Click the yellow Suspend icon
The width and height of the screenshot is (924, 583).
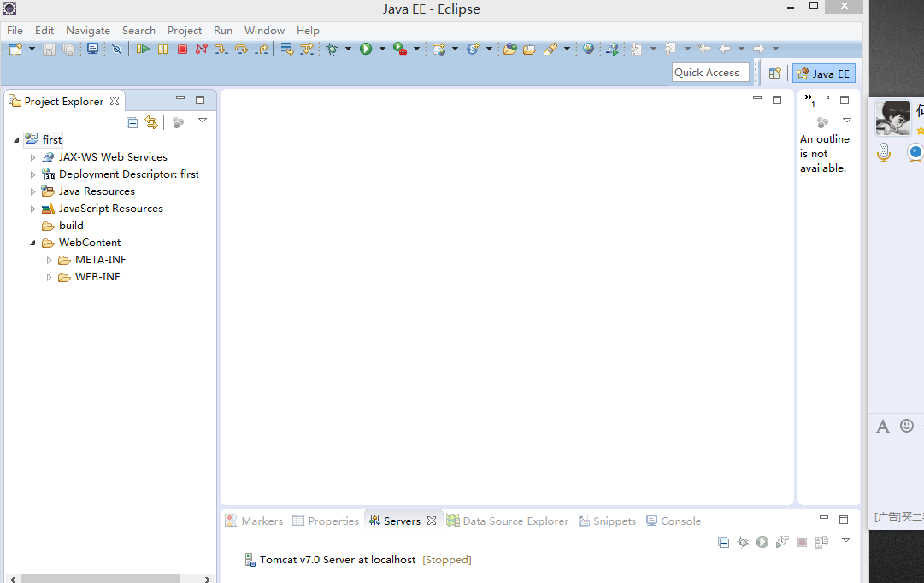pyautogui.click(x=162, y=49)
